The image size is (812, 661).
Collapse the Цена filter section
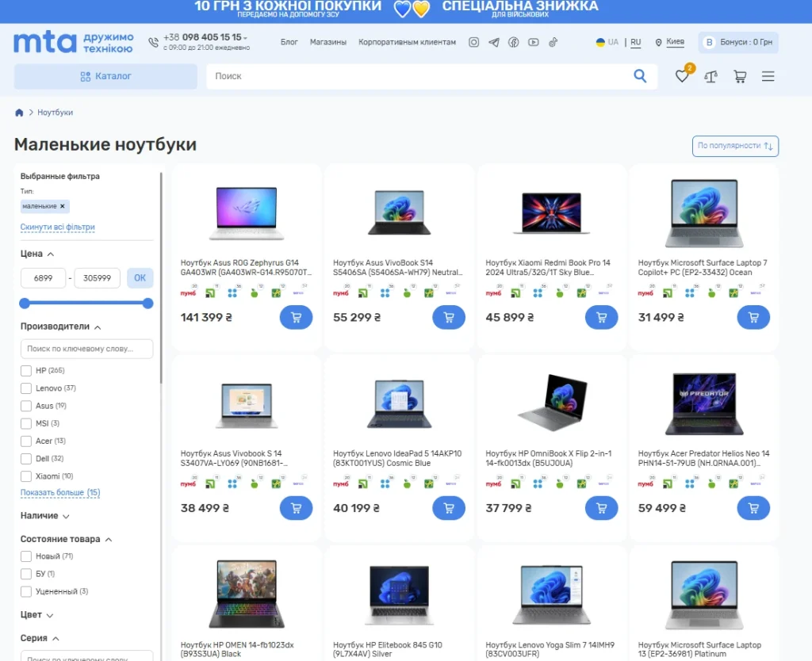pyautogui.click(x=51, y=254)
